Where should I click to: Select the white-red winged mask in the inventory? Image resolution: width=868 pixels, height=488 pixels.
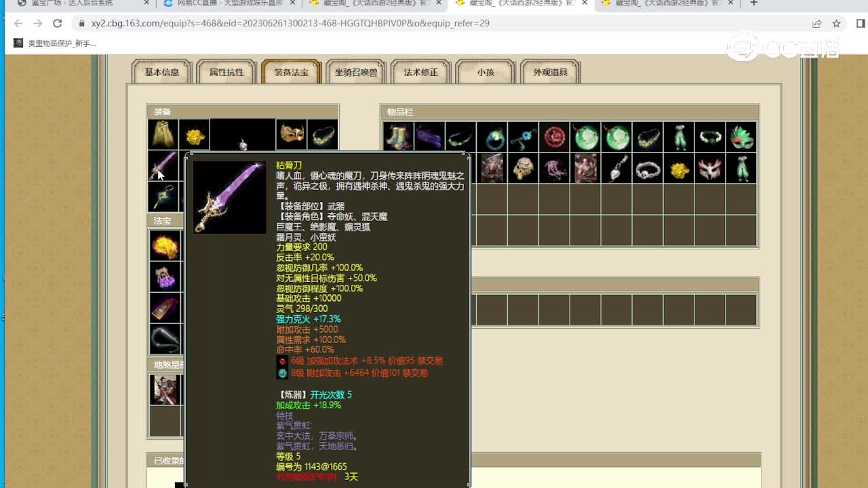(710, 168)
